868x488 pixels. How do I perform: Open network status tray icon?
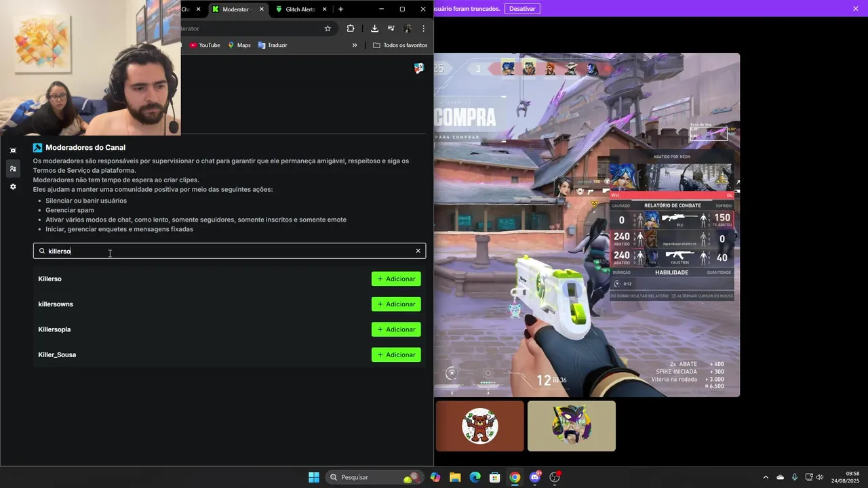808,477
